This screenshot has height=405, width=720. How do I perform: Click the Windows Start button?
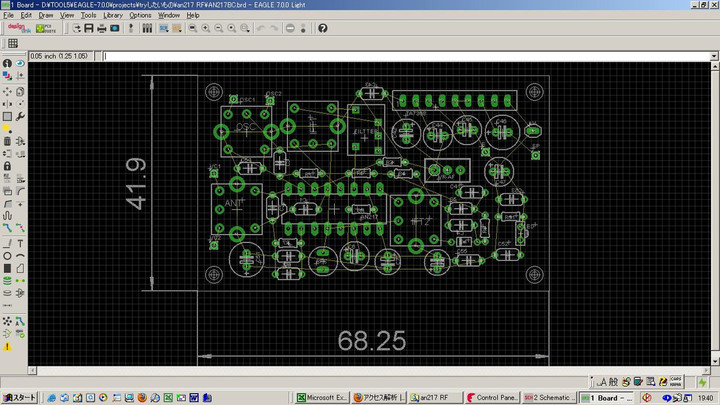point(20,397)
